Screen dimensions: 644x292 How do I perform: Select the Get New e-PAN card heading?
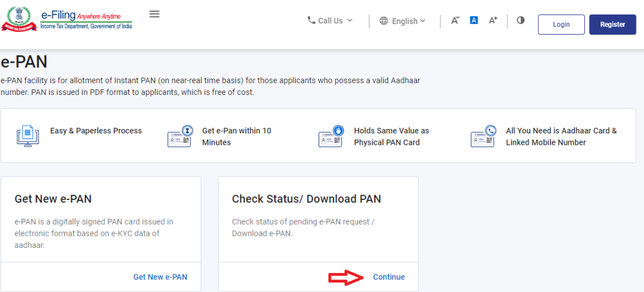[x=53, y=199]
